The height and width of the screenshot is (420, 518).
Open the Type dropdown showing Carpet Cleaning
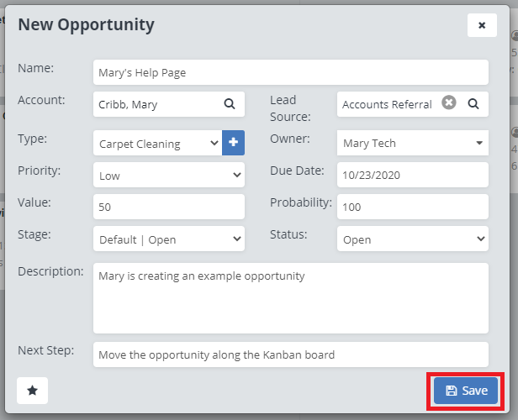coord(157,144)
